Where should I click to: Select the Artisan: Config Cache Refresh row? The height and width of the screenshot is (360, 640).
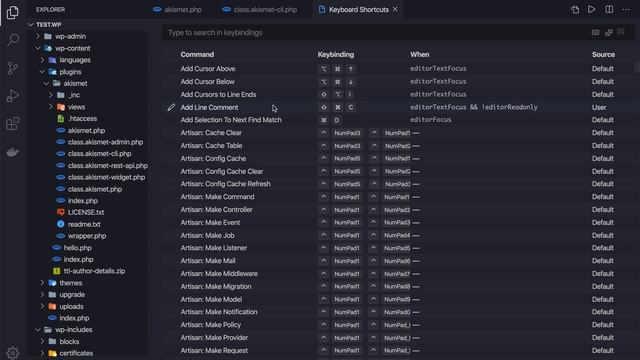(x=398, y=184)
